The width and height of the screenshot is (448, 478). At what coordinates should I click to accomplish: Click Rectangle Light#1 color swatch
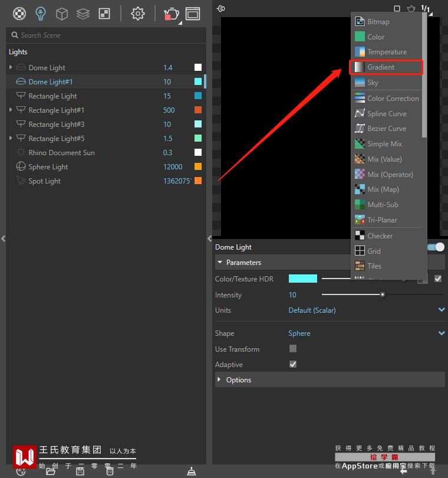click(198, 110)
